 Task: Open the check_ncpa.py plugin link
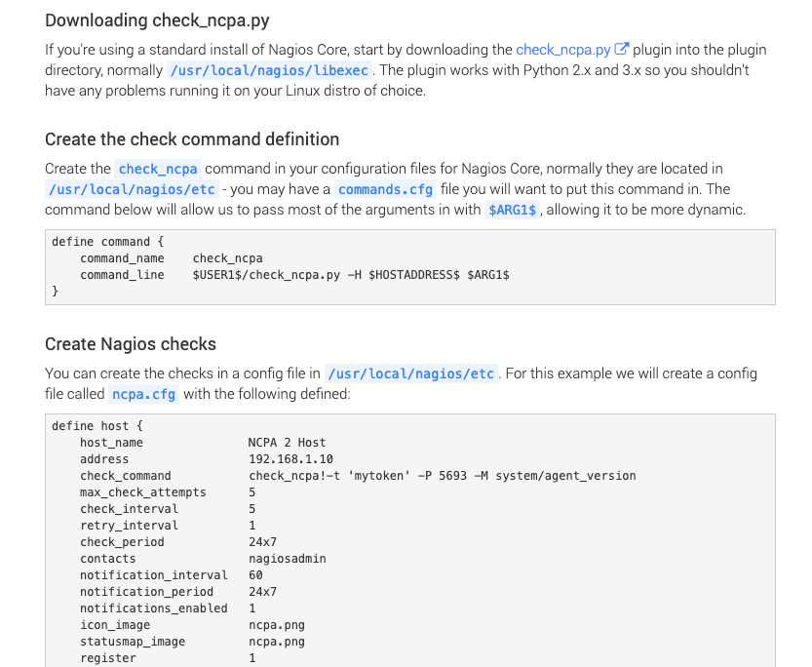(x=562, y=49)
